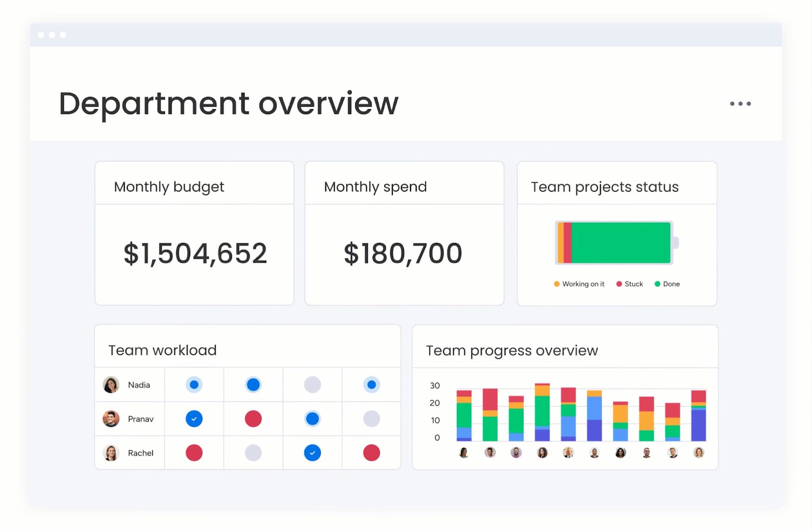Click green Done legend dot
Image resolution: width=812 pixels, height=531 pixels.
click(658, 284)
